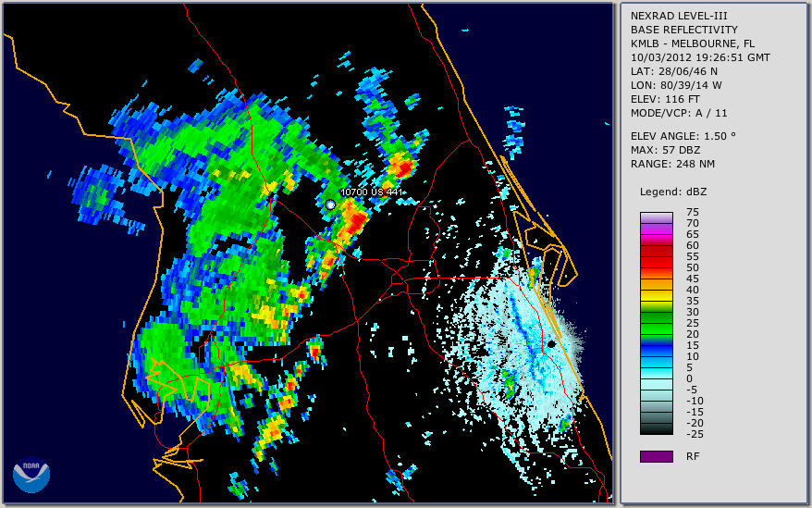Click the NOAA logo
This screenshot has height=508, width=812.
(31, 475)
